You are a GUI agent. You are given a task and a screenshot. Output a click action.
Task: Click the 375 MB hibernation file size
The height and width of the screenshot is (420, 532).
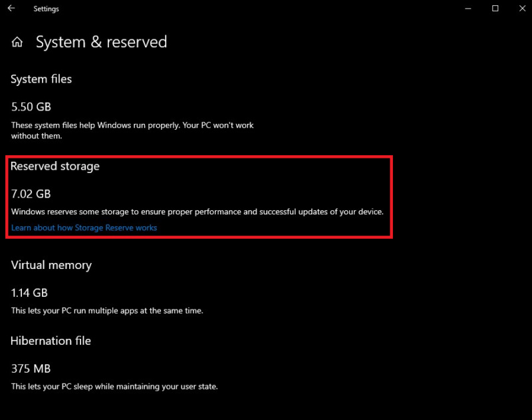pyautogui.click(x=31, y=369)
